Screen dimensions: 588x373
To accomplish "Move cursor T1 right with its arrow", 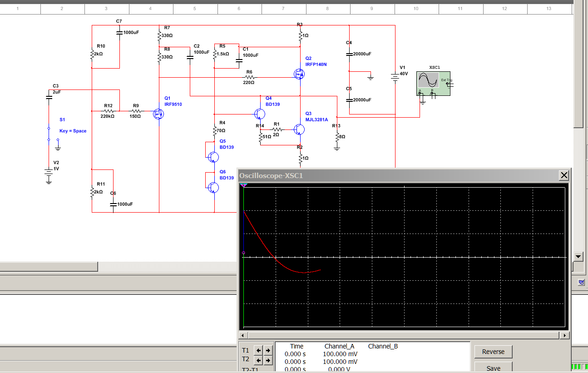I will tap(268, 350).
